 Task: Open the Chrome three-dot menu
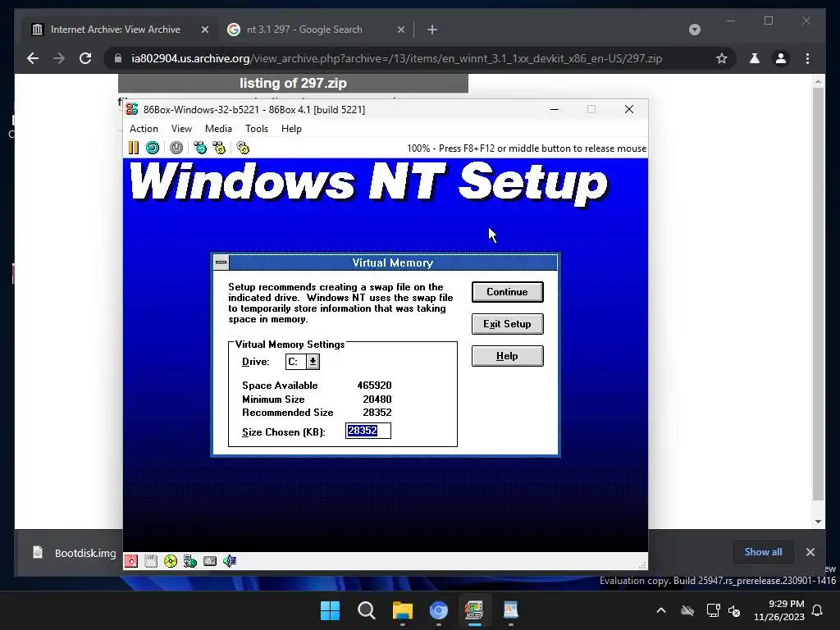pos(807,58)
